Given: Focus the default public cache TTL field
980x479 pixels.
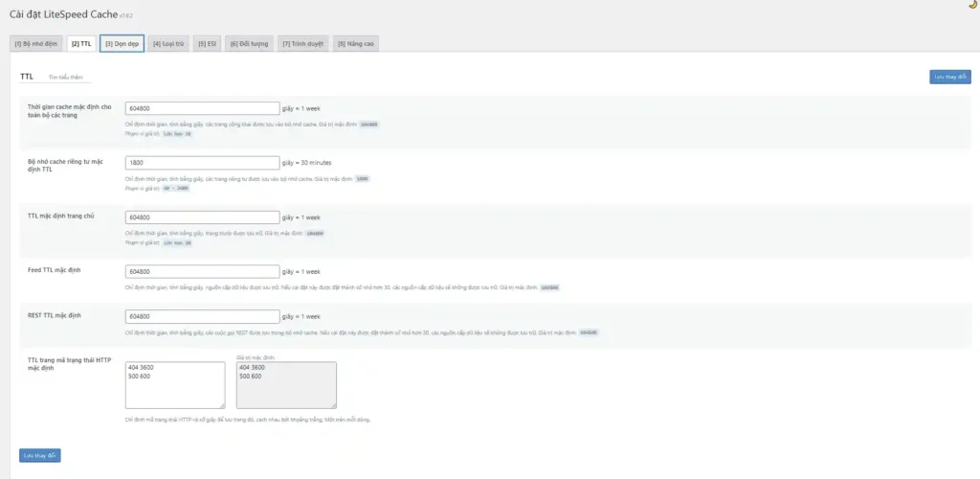Looking at the screenshot, I should point(202,108).
